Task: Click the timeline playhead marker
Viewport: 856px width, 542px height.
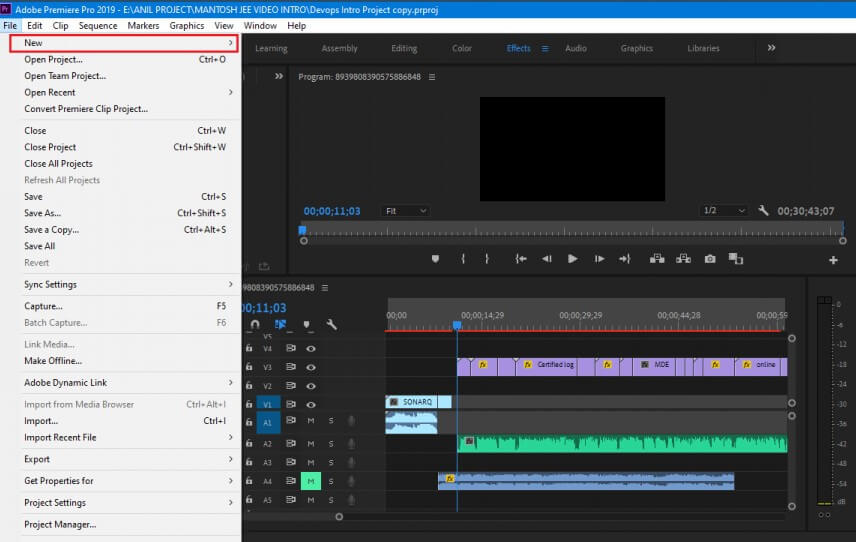Action: (457, 325)
